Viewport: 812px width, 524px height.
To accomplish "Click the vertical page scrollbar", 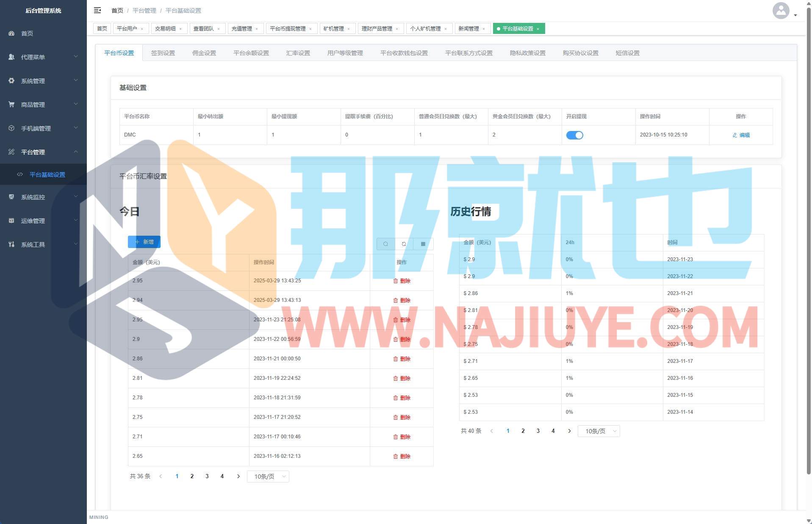I will pos(808,254).
